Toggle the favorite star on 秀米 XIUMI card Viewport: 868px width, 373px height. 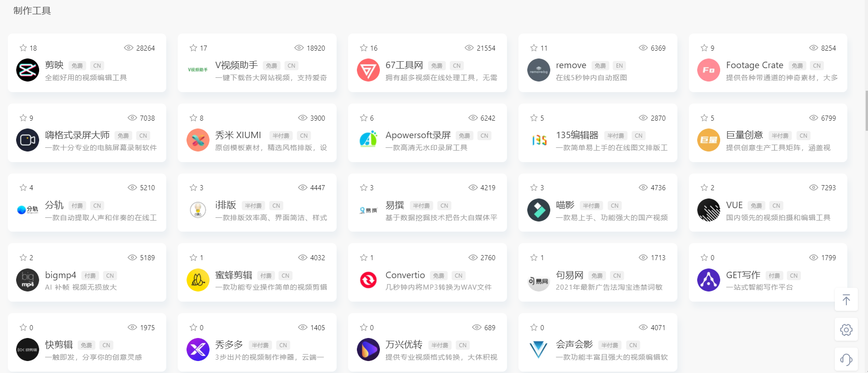tap(193, 117)
